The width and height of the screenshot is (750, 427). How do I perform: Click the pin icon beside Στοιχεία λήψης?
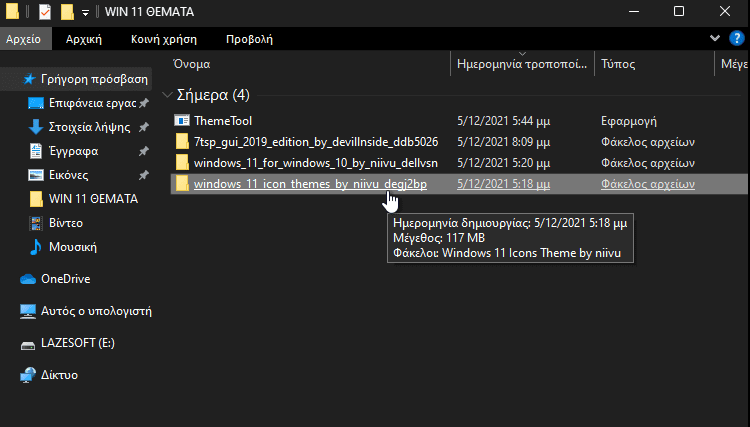[143, 127]
